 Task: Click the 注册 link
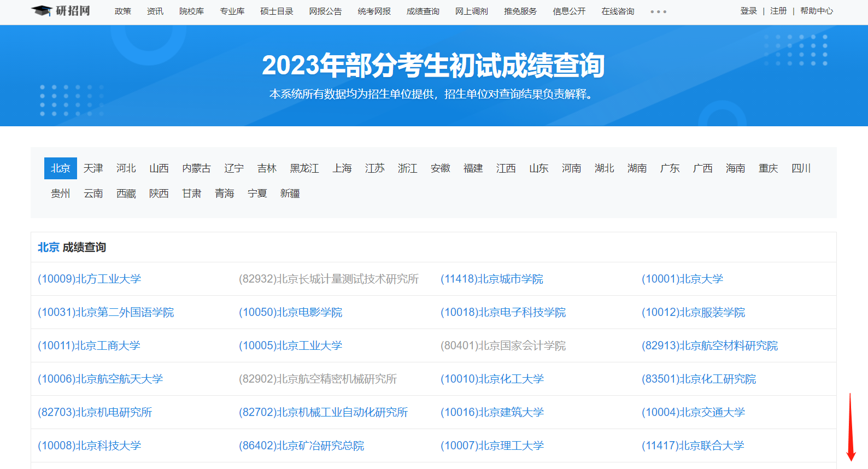coord(778,11)
